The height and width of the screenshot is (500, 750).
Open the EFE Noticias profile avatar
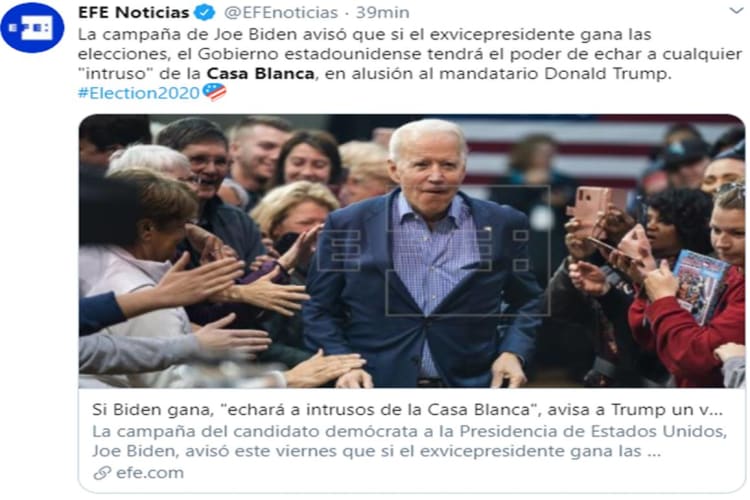pyautogui.click(x=32, y=27)
